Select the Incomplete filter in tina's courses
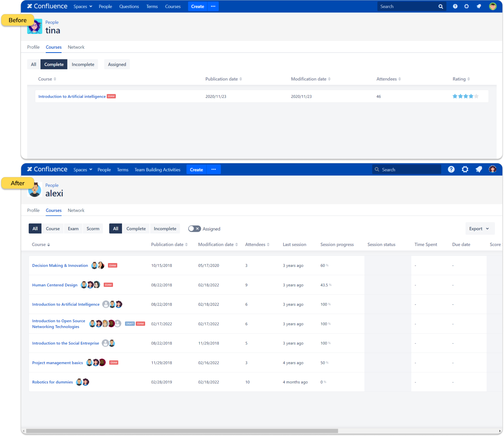The image size is (504, 436). point(83,65)
